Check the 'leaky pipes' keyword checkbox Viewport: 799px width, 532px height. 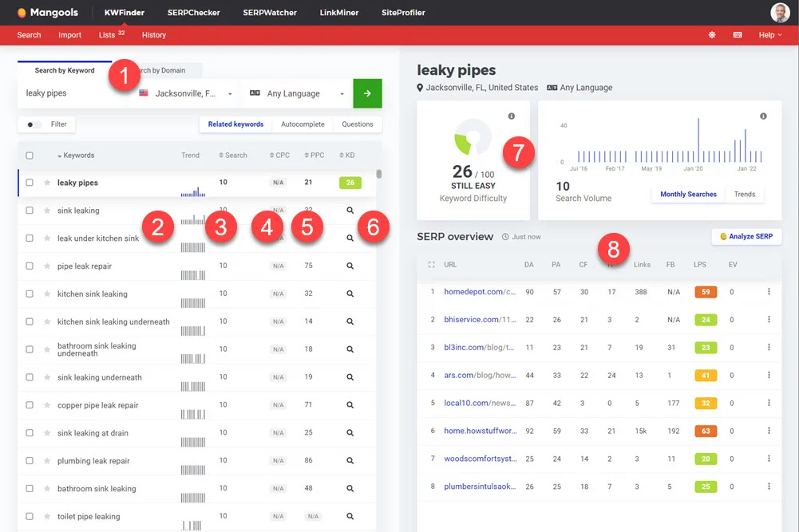coord(30,182)
